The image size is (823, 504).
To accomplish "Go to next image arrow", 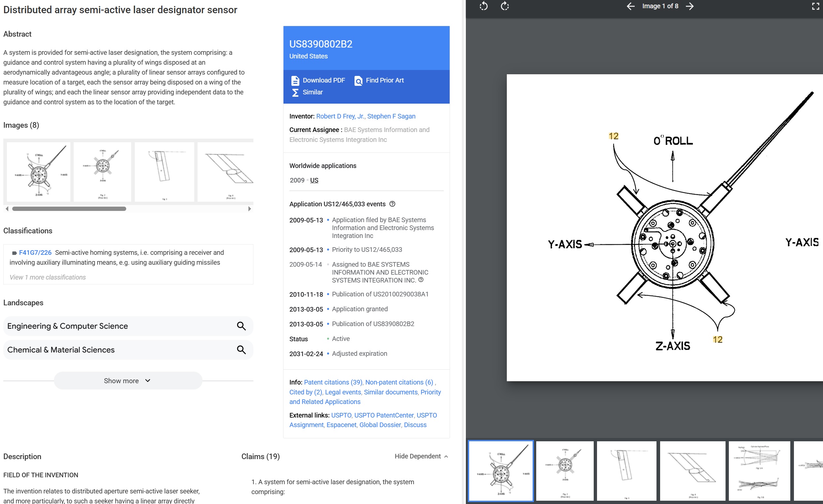I will click(x=690, y=6).
